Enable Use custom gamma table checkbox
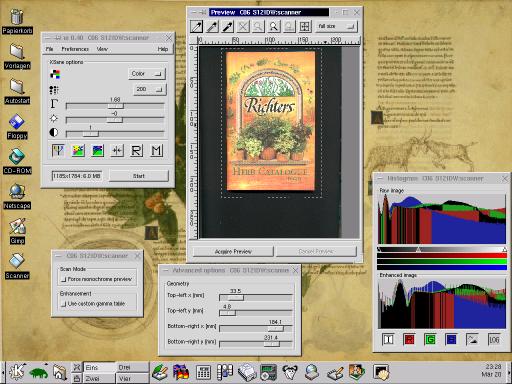This screenshot has height=384, width=512. tap(63, 304)
